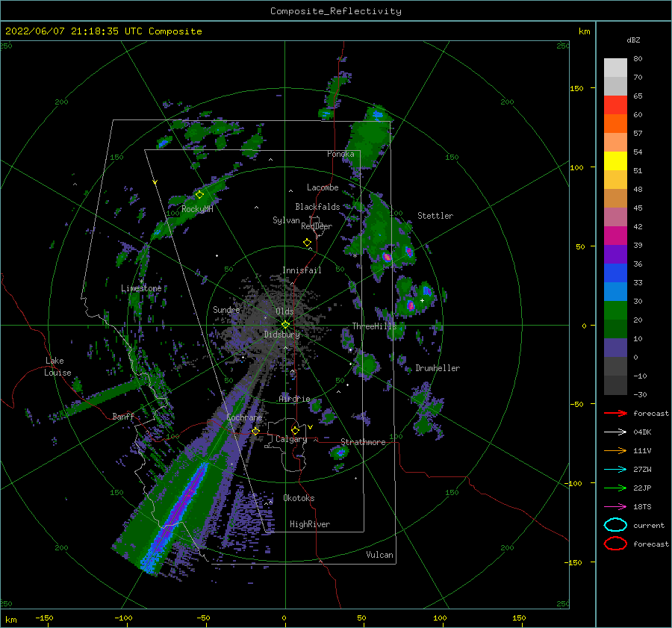Click the Limestone label
Viewport: 672px width, 628px height.
point(141,288)
